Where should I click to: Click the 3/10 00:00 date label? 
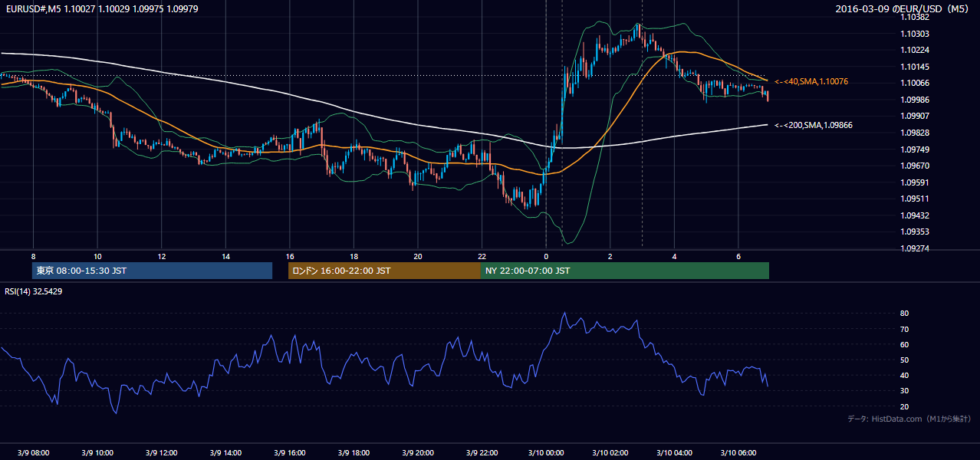click(546, 452)
